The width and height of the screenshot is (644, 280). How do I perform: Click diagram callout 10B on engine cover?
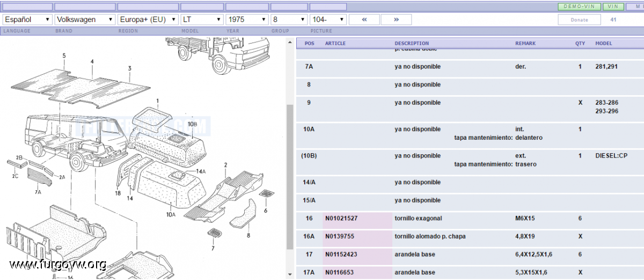193,124
